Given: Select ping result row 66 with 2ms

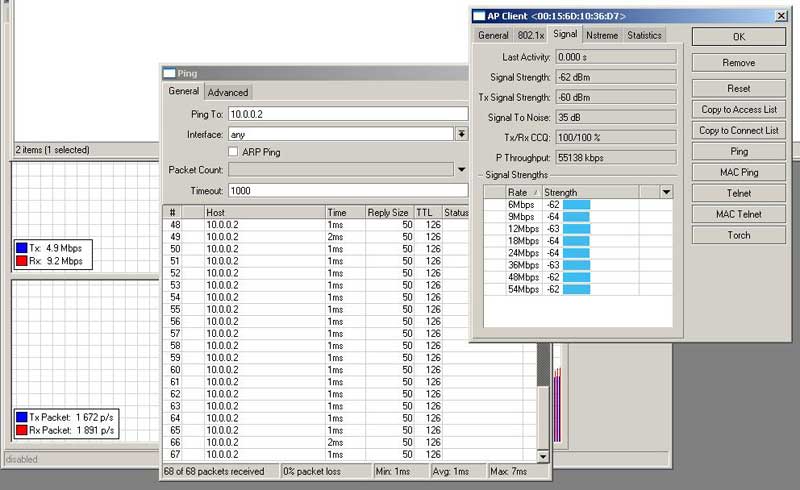Looking at the screenshot, I should tap(350, 442).
